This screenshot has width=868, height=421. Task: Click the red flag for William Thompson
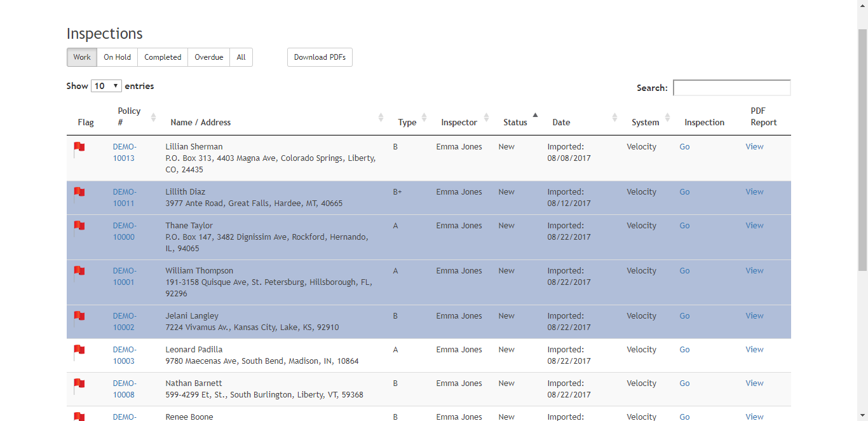point(79,272)
